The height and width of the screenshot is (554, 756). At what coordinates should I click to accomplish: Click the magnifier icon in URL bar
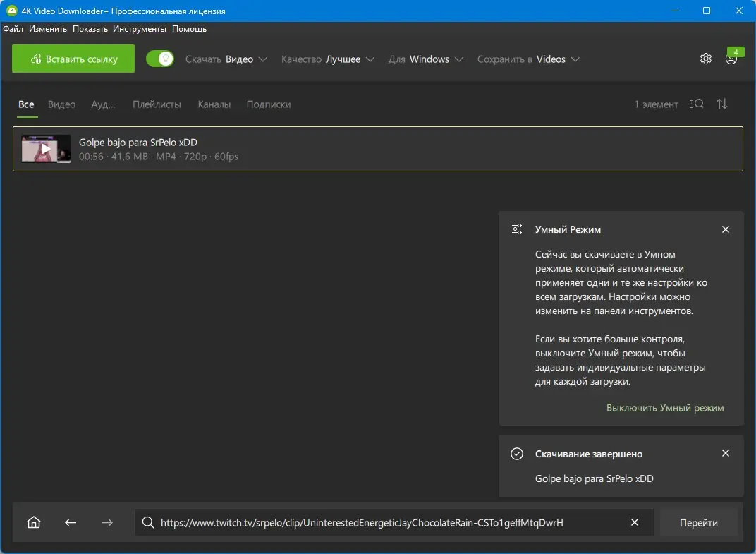(148, 522)
